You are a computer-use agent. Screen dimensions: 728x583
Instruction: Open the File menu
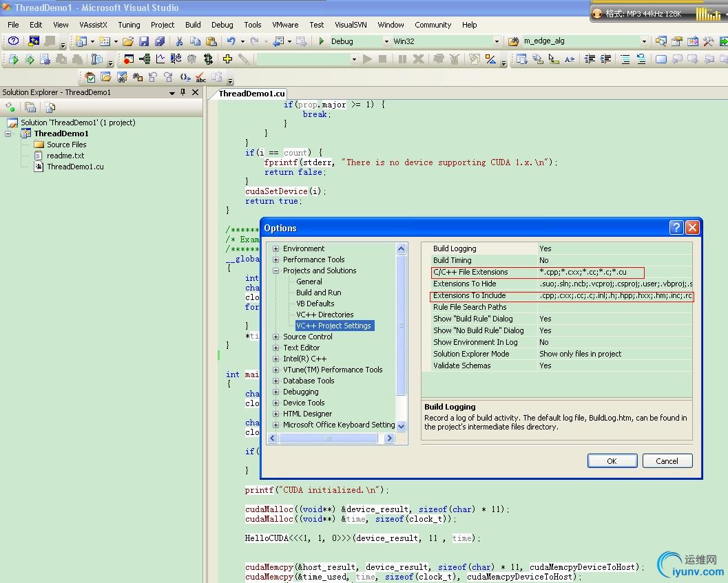(13, 25)
